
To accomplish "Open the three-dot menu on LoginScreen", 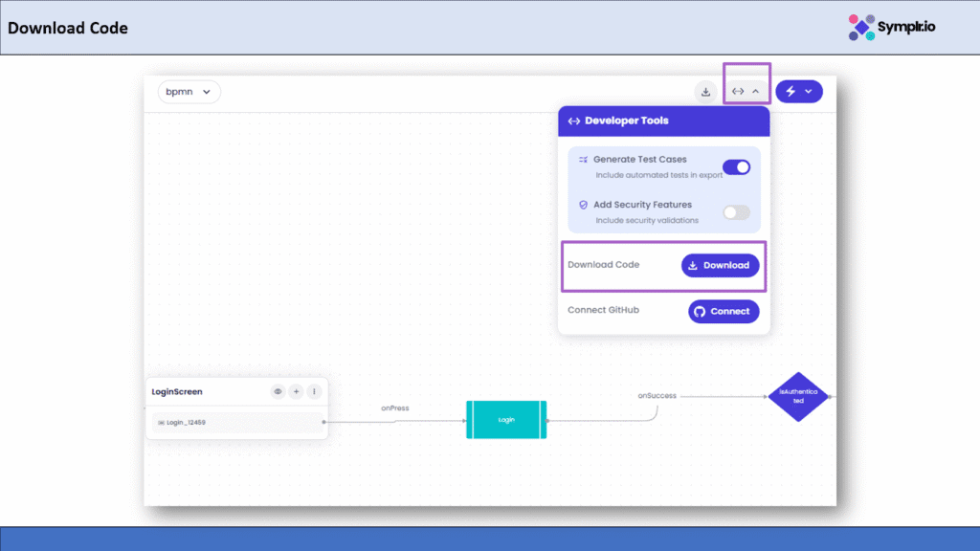I will click(x=314, y=391).
